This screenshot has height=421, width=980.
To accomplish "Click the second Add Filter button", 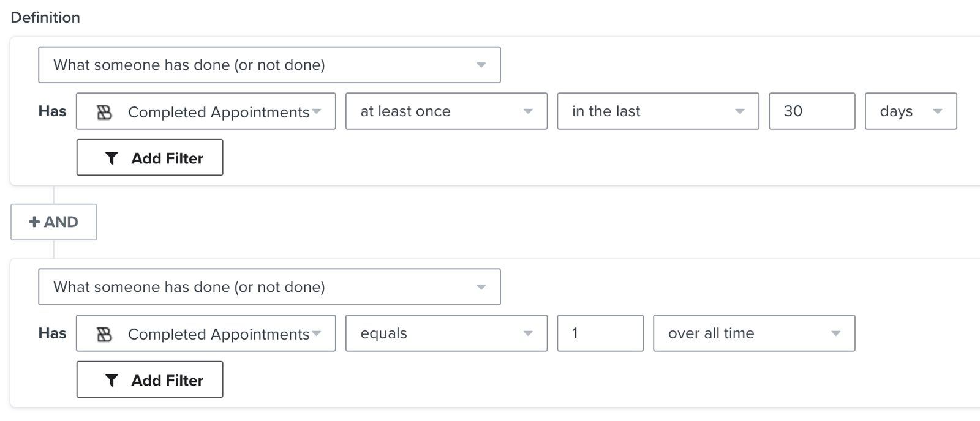I will (149, 379).
